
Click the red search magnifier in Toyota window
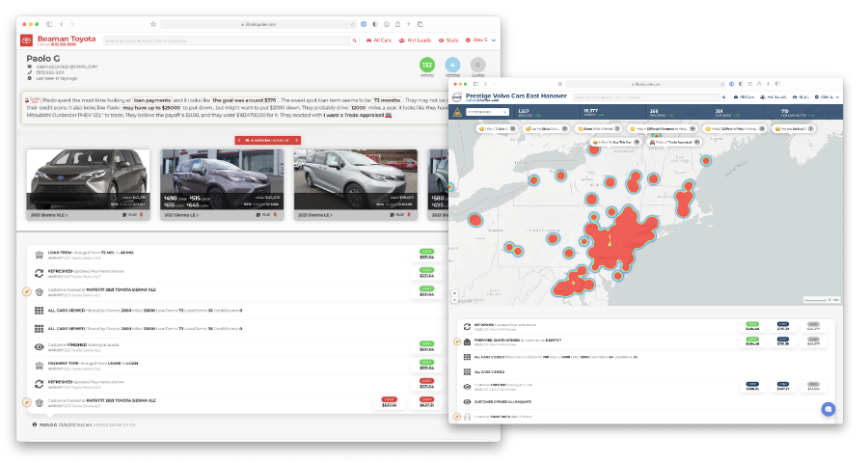coord(354,41)
